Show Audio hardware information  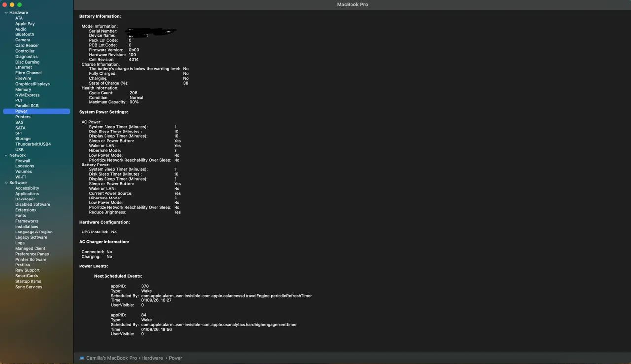(21, 29)
